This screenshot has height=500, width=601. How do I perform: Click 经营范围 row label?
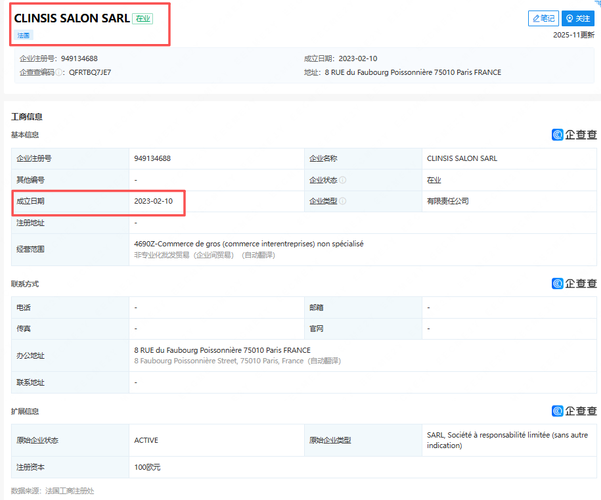click(x=30, y=249)
